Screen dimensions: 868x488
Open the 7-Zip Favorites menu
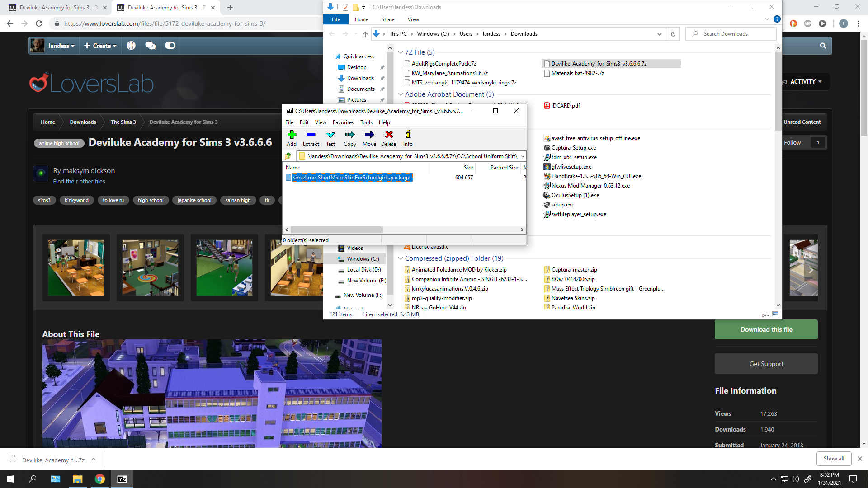point(343,122)
